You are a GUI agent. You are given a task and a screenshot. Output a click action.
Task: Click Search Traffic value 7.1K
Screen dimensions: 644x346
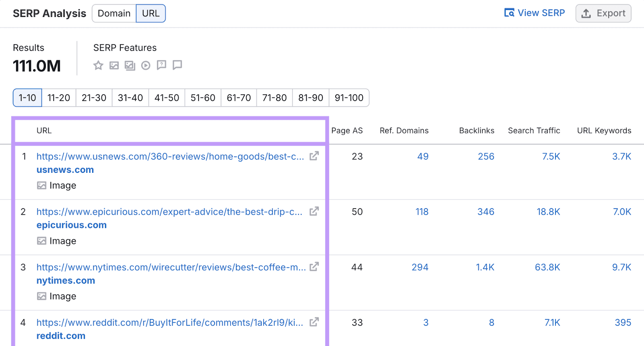tap(552, 322)
